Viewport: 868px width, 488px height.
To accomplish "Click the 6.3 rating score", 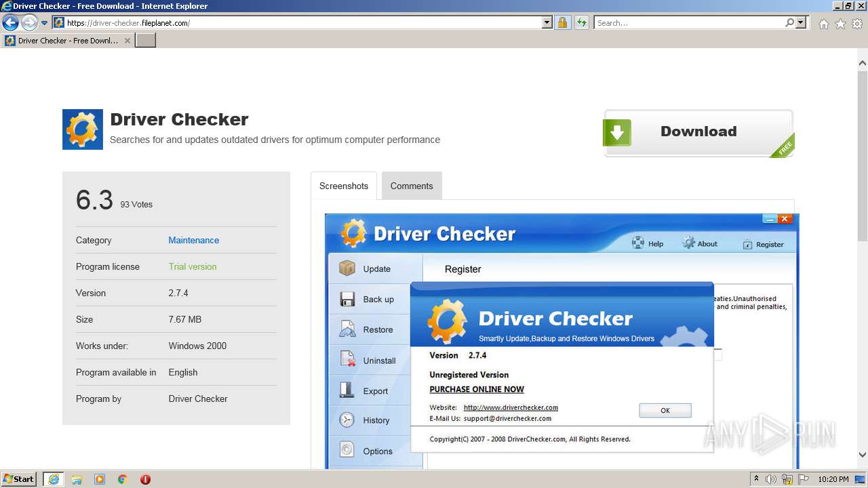I will (x=94, y=200).
